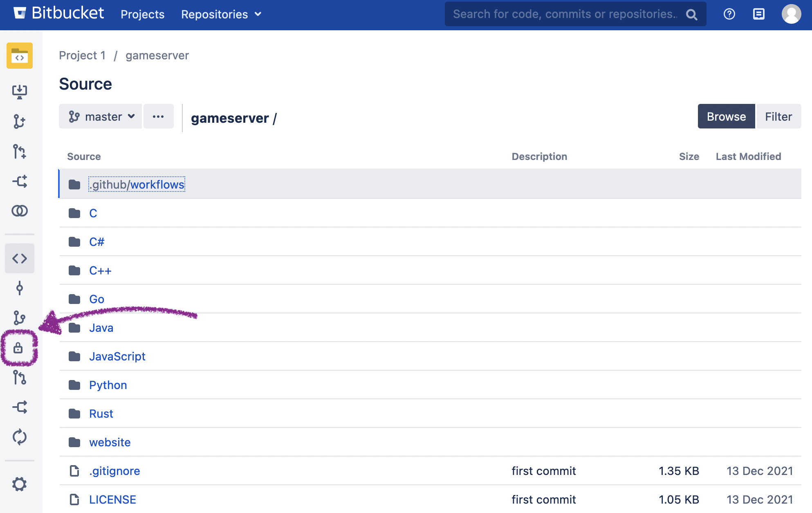Image resolution: width=812 pixels, height=513 pixels.
Task: Open the .github/workflows folder
Action: [x=137, y=184]
